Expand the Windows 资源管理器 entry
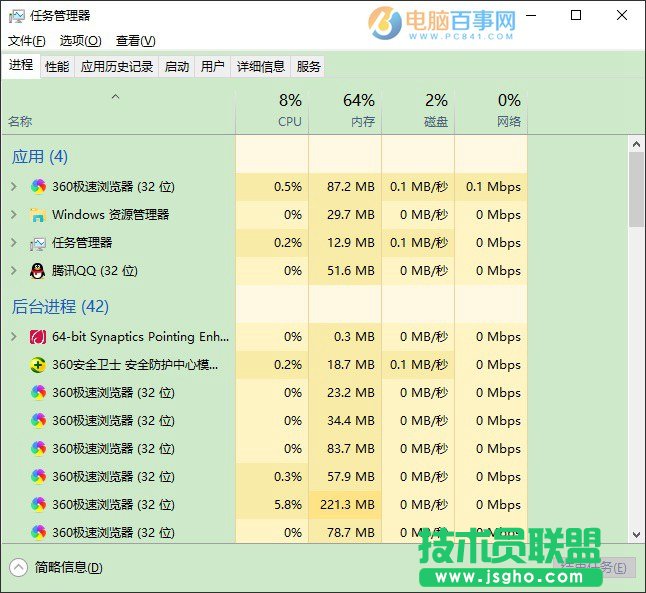This screenshot has width=646, height=593. pos(13,215)
